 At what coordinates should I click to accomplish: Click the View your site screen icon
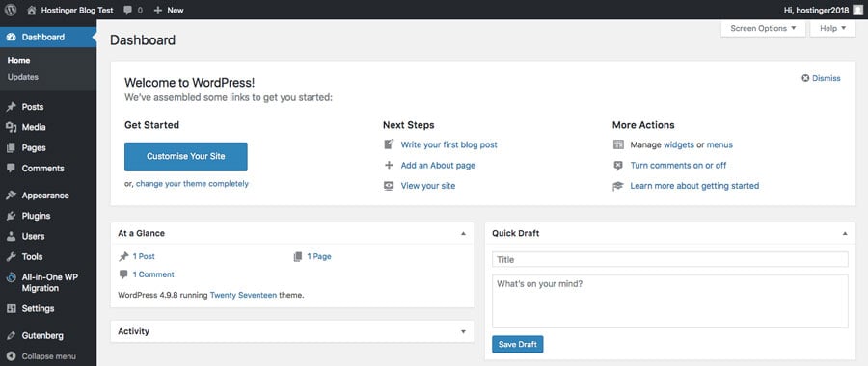click(x=389, y=186)
